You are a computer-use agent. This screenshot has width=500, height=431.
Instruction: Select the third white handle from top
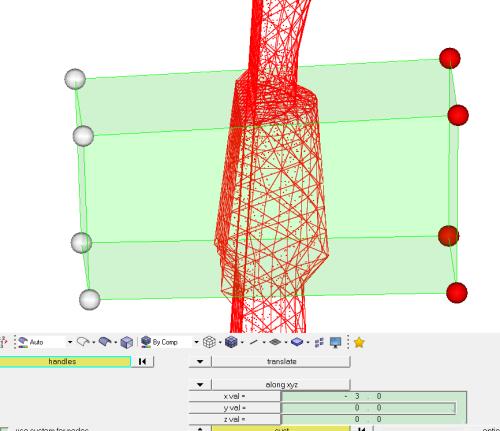click(81, 243)
